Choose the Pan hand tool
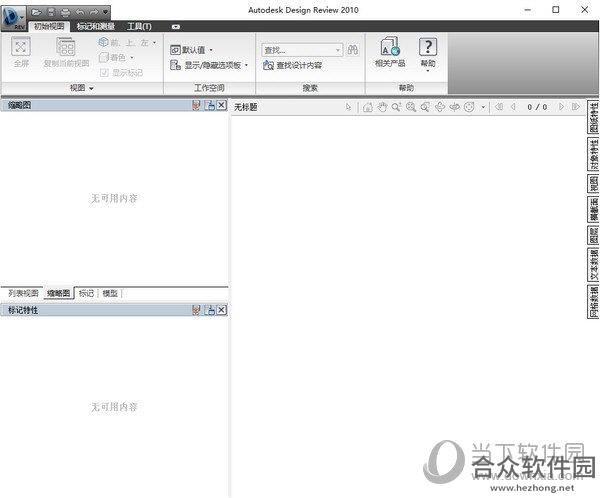Viewport: 600px width, 498px height. click(382, 107)
